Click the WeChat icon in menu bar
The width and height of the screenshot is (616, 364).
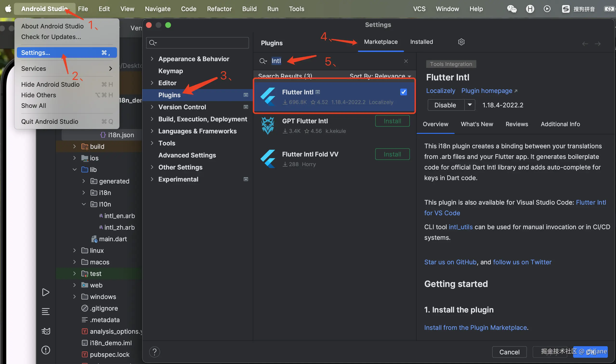click(512, 9)
